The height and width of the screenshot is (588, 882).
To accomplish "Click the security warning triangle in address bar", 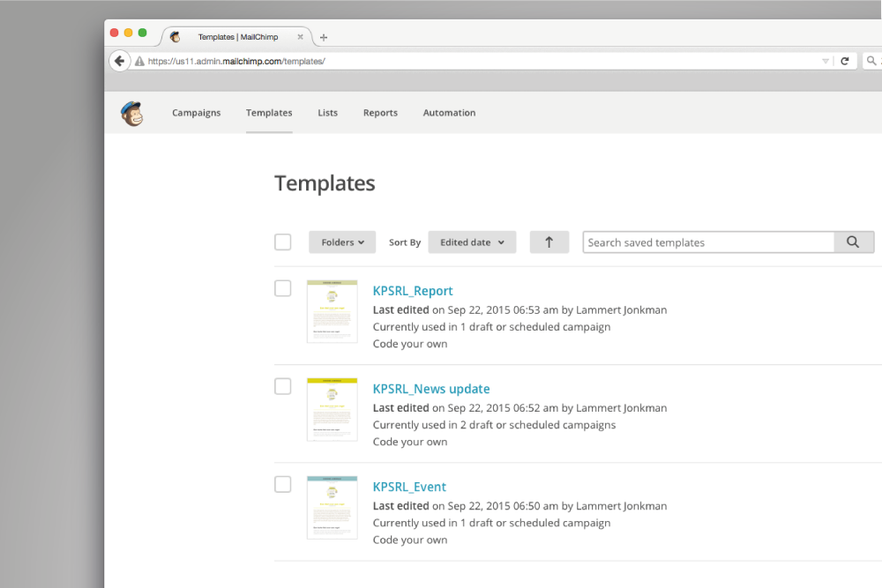I will point(139,62).
